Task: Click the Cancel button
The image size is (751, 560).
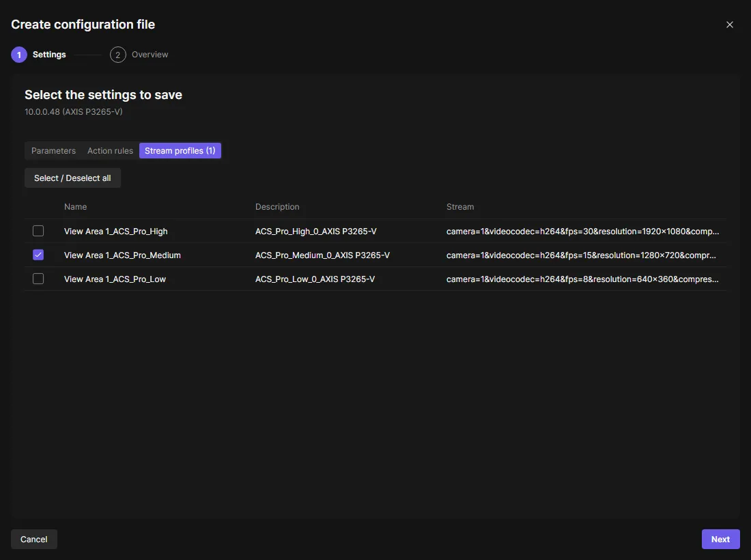Action: pos(34,540)
